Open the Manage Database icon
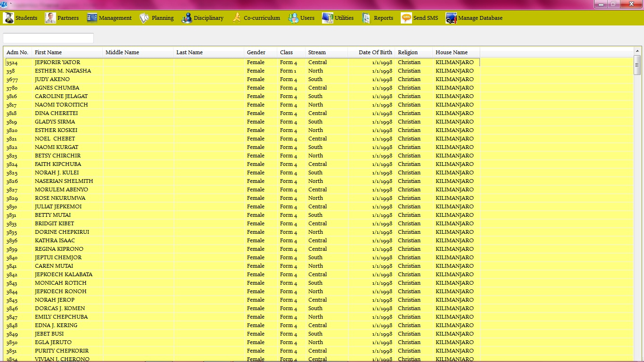This screenshot has height=362, width=644. click(451, 18)
